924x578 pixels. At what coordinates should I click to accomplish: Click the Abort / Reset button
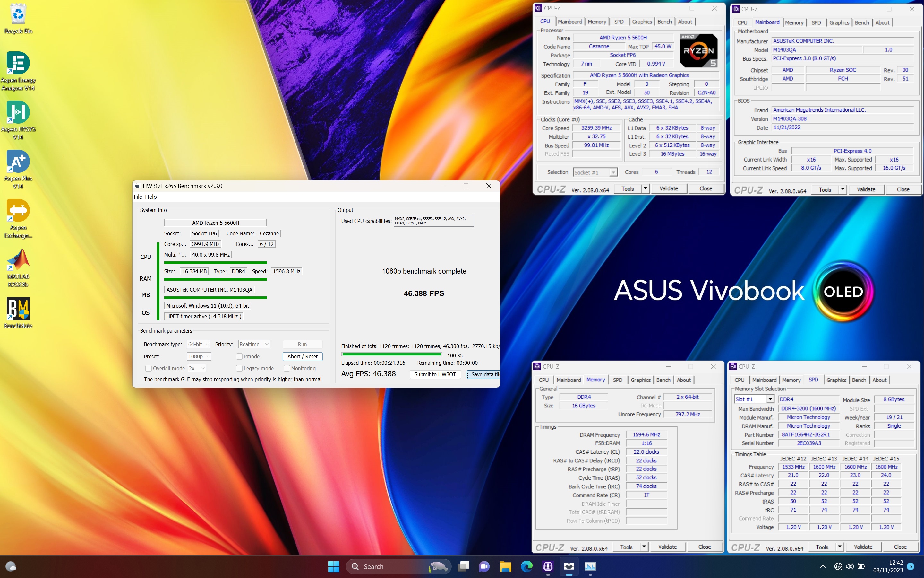coord(303,356)
